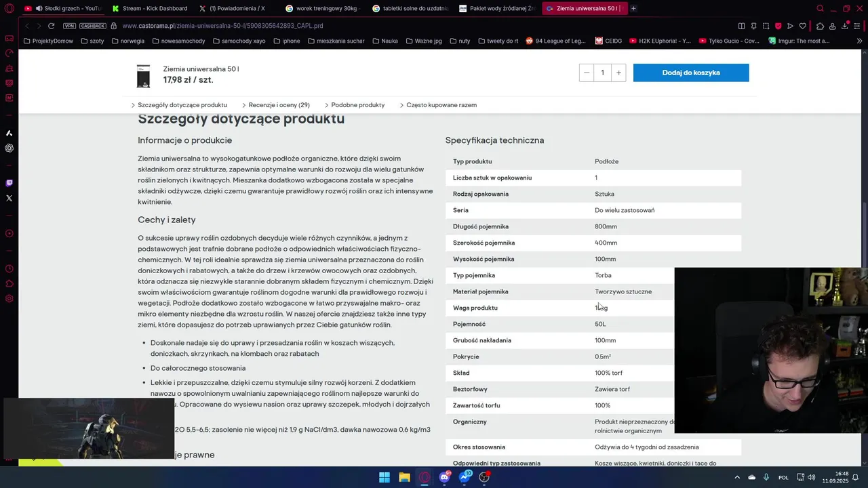Increase quantity with the plus button

(618, 73)
